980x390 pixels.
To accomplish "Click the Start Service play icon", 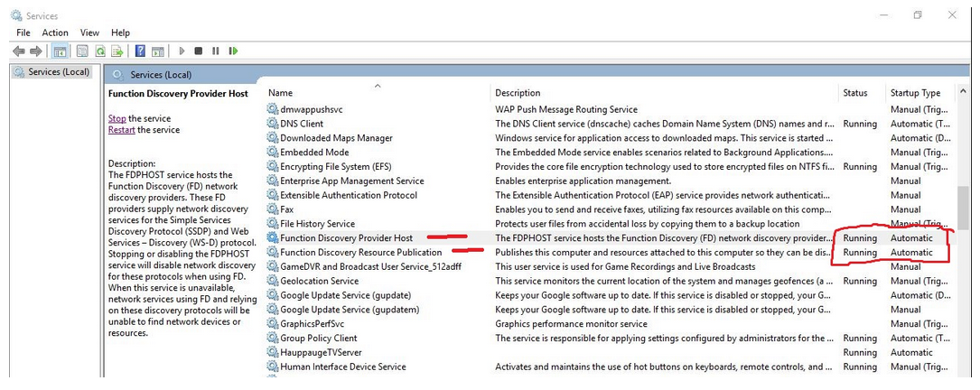I will [182, 51].
